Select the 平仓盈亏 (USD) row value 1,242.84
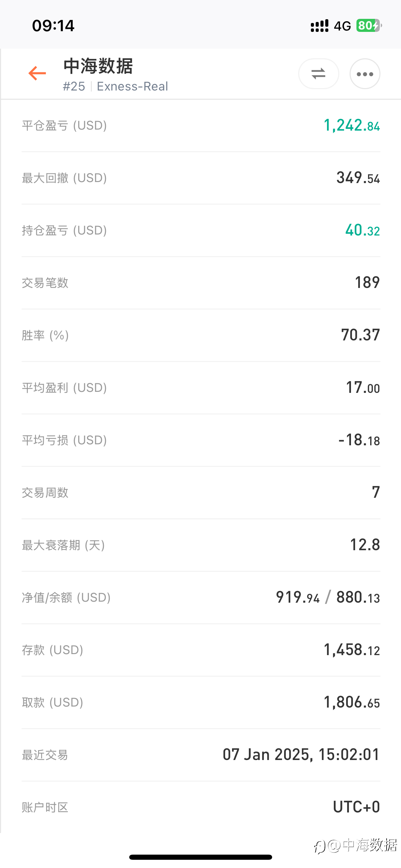Image resolution: width=401 pixels, height=868 pixels. 352,125
